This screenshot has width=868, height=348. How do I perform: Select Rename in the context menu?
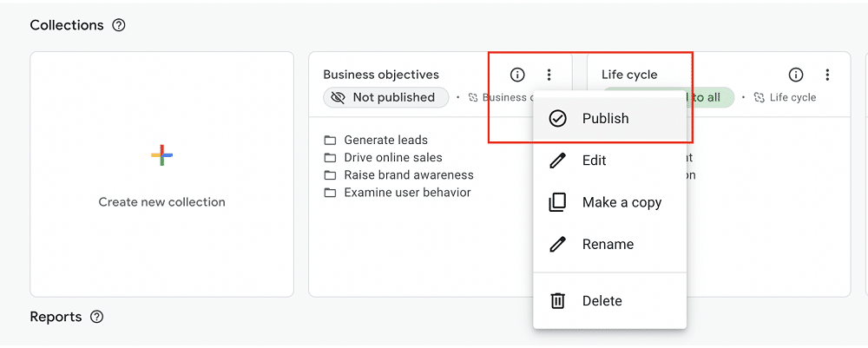[609, 244]
